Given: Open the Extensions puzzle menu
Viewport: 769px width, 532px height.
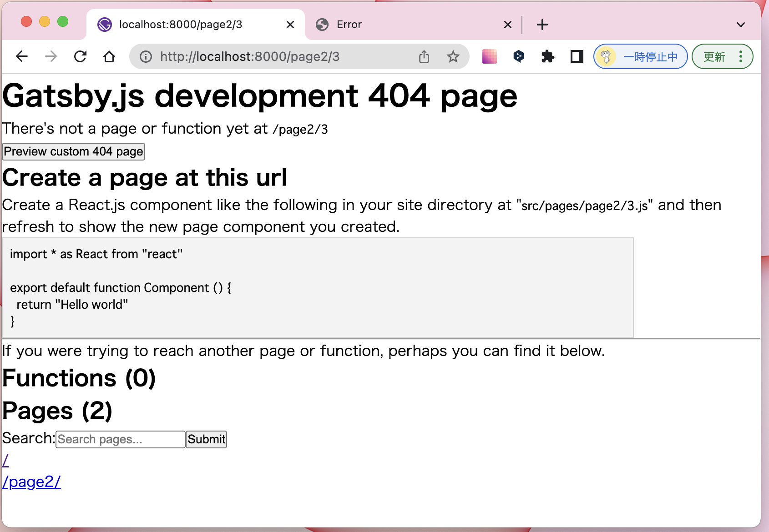Looking at the screenshot, I should pyautogui.click(x=547, y=56).
